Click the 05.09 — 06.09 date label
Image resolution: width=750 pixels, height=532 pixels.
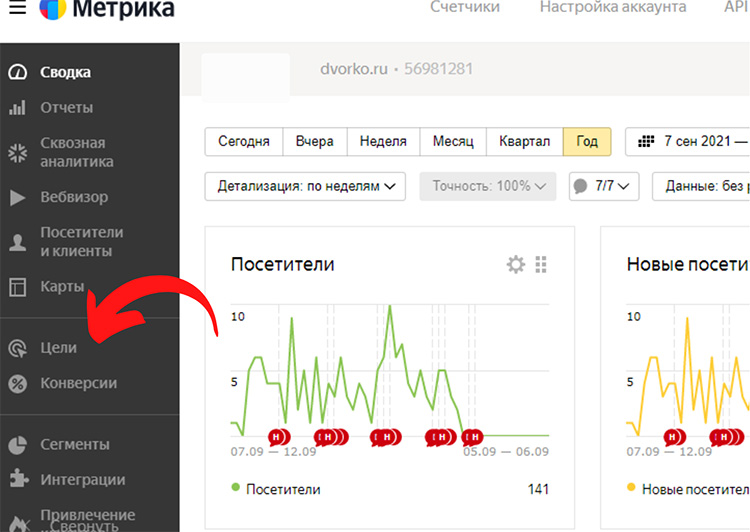[506, 452]
